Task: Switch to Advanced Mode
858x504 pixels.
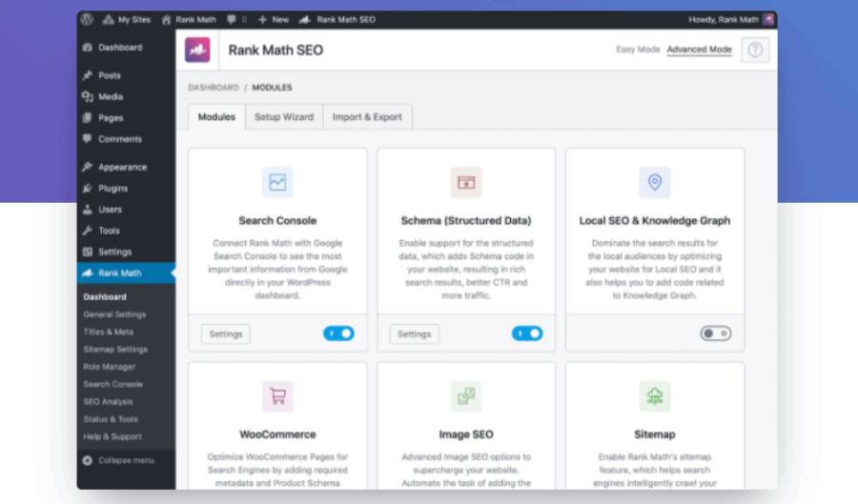Action: (699, 50)
